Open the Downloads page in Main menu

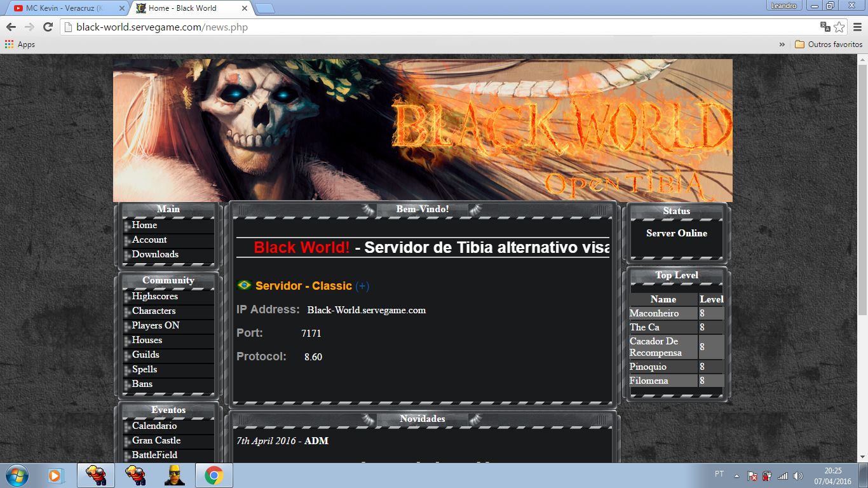155,254
